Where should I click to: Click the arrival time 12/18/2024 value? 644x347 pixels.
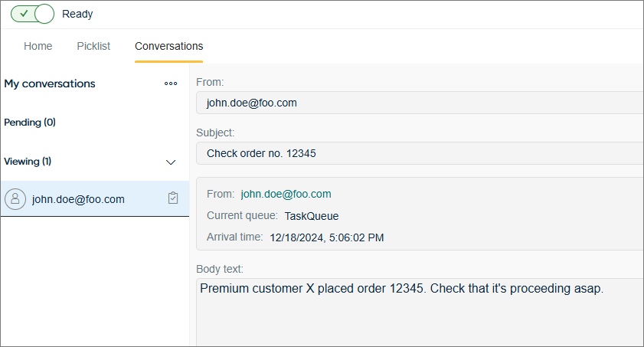[x=326, y=237]
